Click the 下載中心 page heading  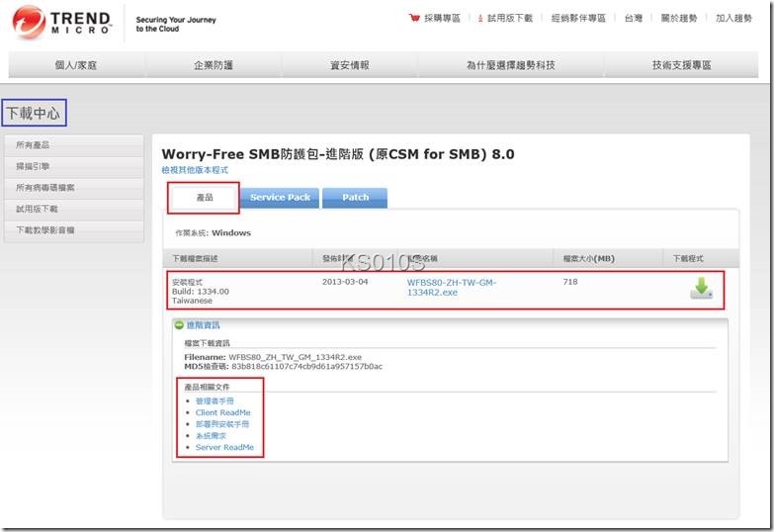(33, 113)
